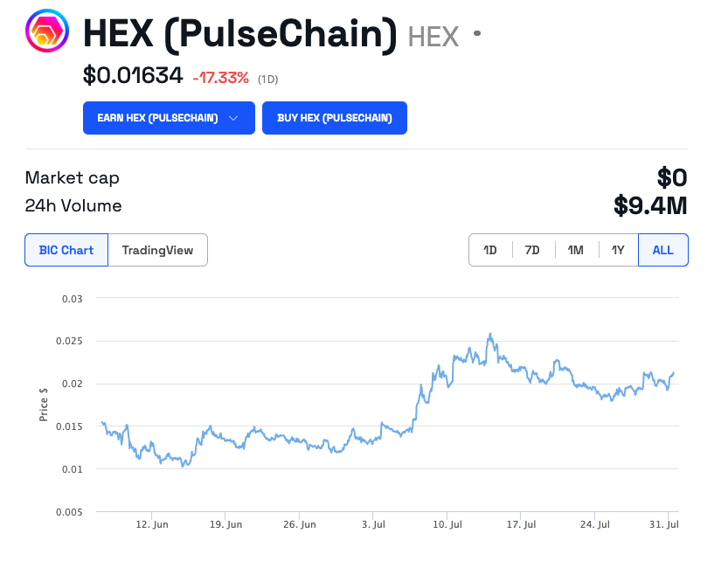The width and height of the screenshot is (728, 561).
Task: Click the Market cap label
Action: point(72,178)
